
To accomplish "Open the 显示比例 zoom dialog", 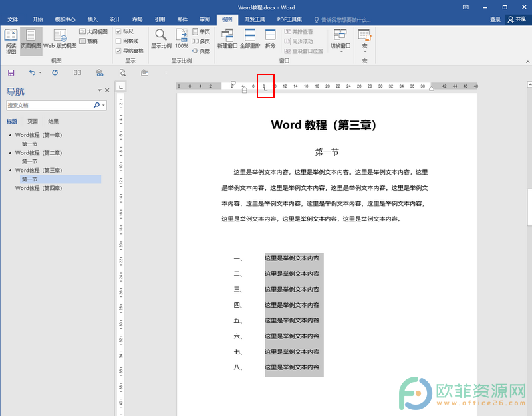I will coord(161,39).
